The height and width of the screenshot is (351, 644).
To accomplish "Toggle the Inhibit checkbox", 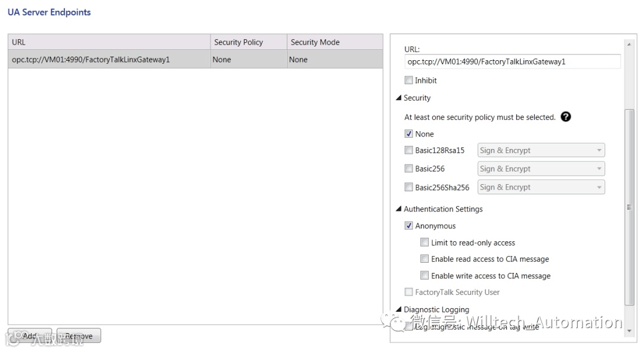I will [408, 80].
